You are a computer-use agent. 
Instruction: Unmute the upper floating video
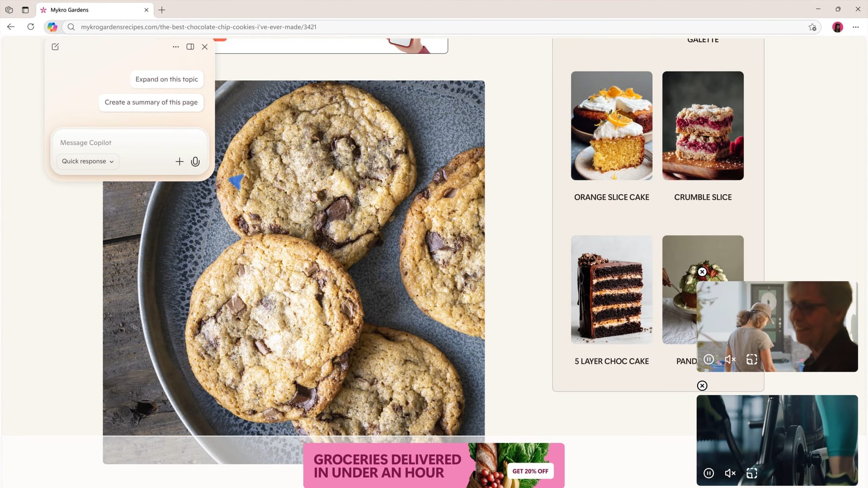[x=730, y=359]
